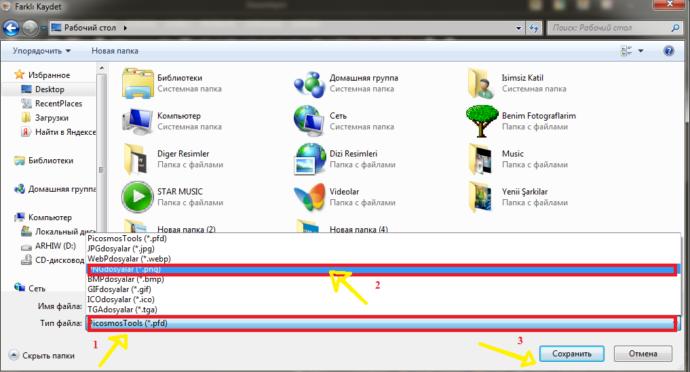Select Desktop in the navigation pane

tap(50, 89)
